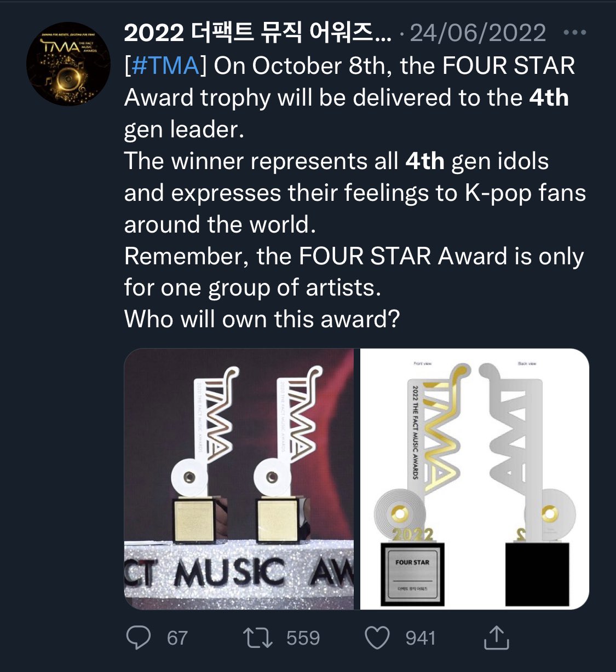Click the 'Who will own this award?' line
This screenshot has width=616, height=672.
pyautogui.click(x=262, y=319)
